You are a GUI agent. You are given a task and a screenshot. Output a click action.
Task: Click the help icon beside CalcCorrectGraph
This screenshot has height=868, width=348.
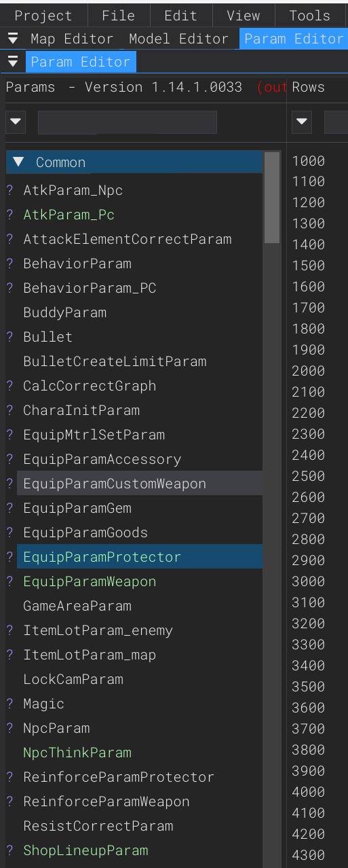[9, 386]
